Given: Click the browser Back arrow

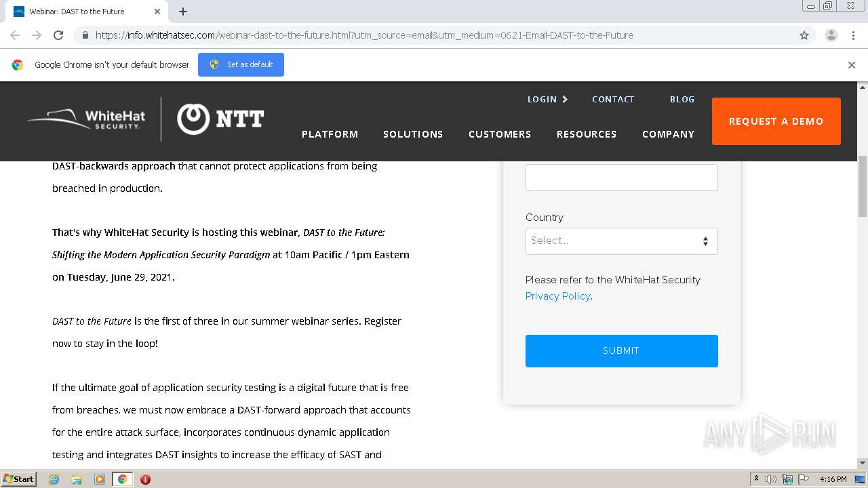Looking at the screenshot, I should pos(15,35).
